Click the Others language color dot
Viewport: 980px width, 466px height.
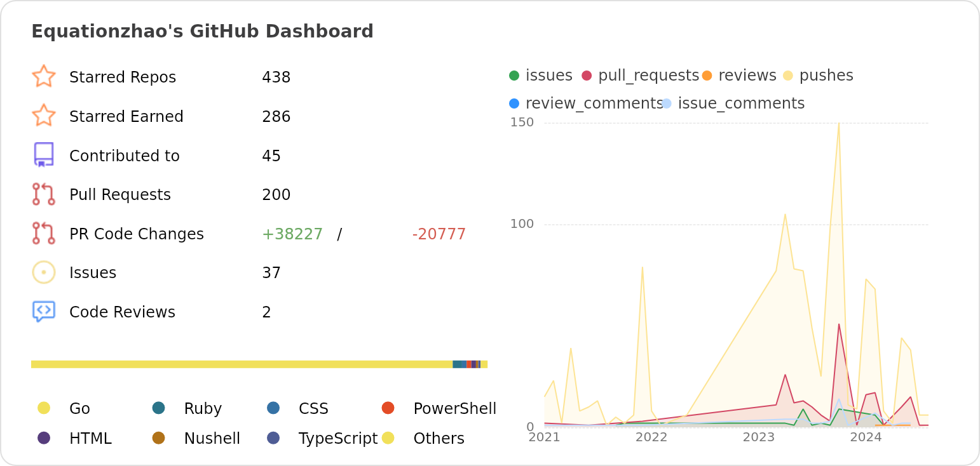tap(388, 437)
